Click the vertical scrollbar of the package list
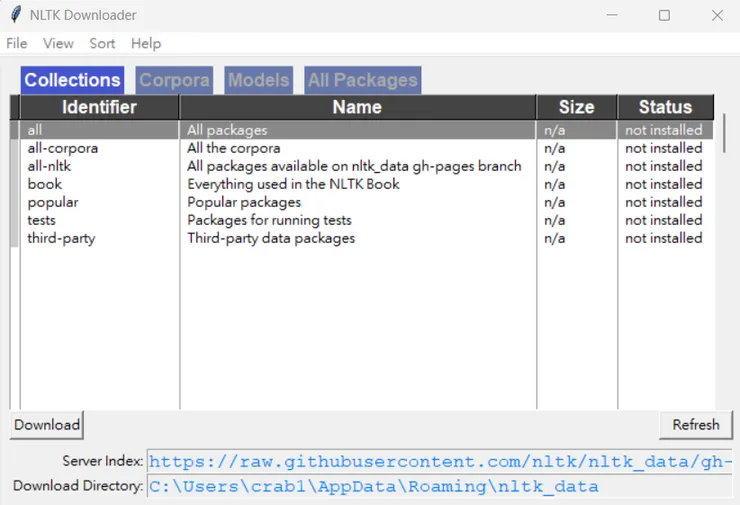Viewport: 740px width, 505px height. pyautogui.click(x=724, y=134)
